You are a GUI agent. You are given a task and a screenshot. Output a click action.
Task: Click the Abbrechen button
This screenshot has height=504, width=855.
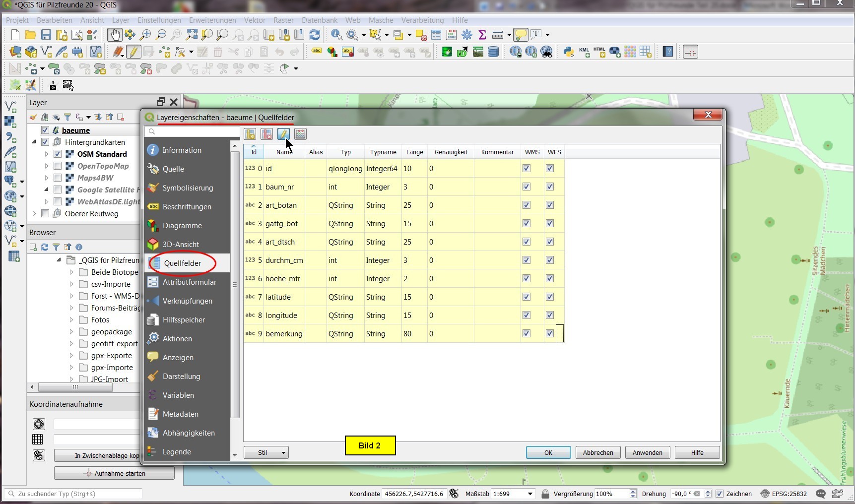[x=598, y=452]
